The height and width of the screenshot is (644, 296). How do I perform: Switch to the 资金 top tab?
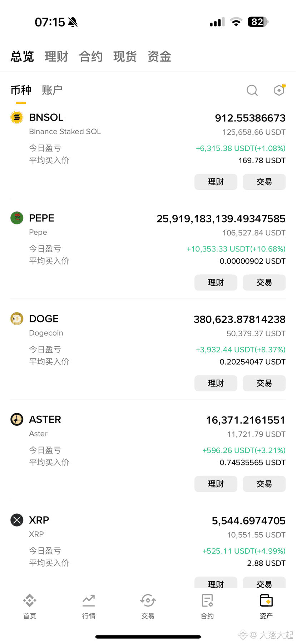click(x=159, y=57)
